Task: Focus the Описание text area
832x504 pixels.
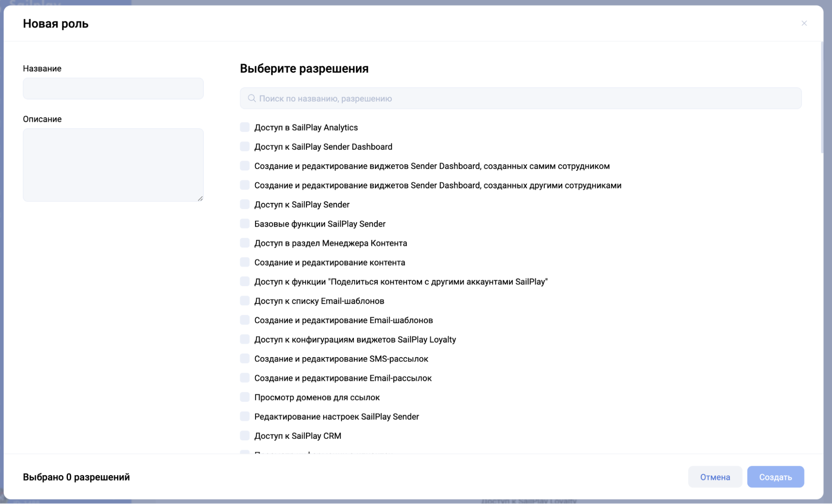Action: (x=113, y=165)
